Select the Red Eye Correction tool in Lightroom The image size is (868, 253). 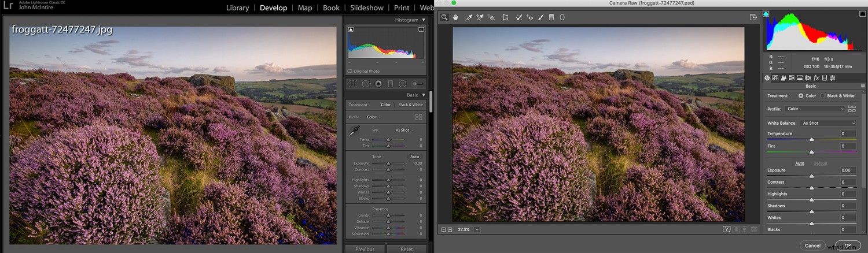[378, 84]
